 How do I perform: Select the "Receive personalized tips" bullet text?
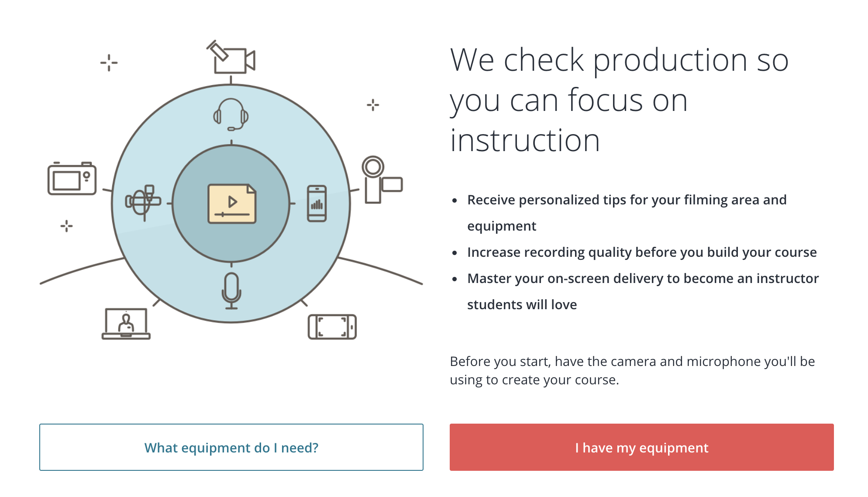pos(627,213)
